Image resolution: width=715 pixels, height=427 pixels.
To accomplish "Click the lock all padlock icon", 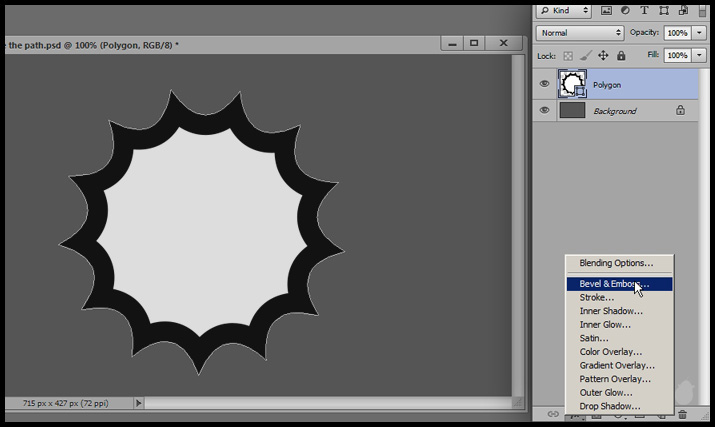I will pyautogui.click(x=621, y=56).
